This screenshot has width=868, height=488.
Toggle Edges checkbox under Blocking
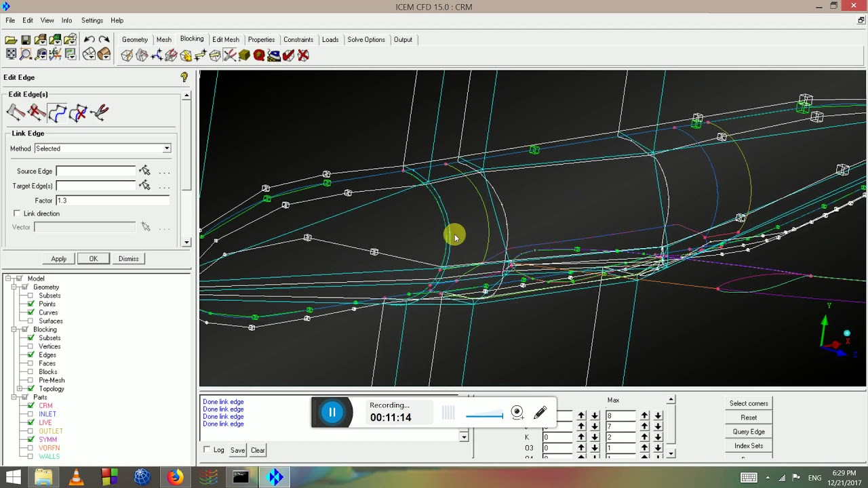point(31,355)
